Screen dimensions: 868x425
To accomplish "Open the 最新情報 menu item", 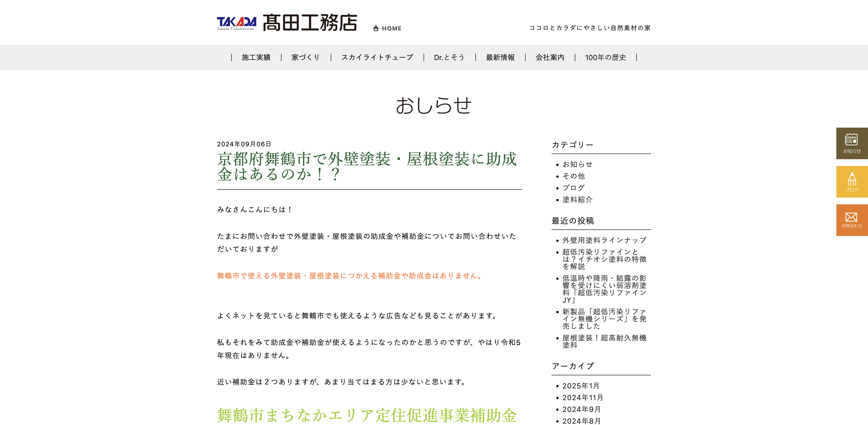I will coord(500,58).
